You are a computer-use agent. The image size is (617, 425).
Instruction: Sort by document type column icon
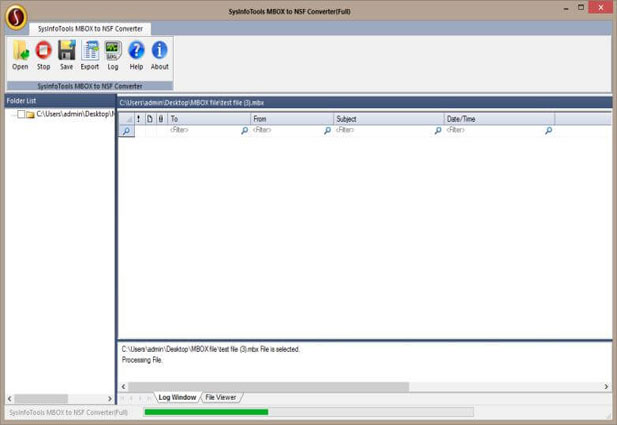(150, 119)
